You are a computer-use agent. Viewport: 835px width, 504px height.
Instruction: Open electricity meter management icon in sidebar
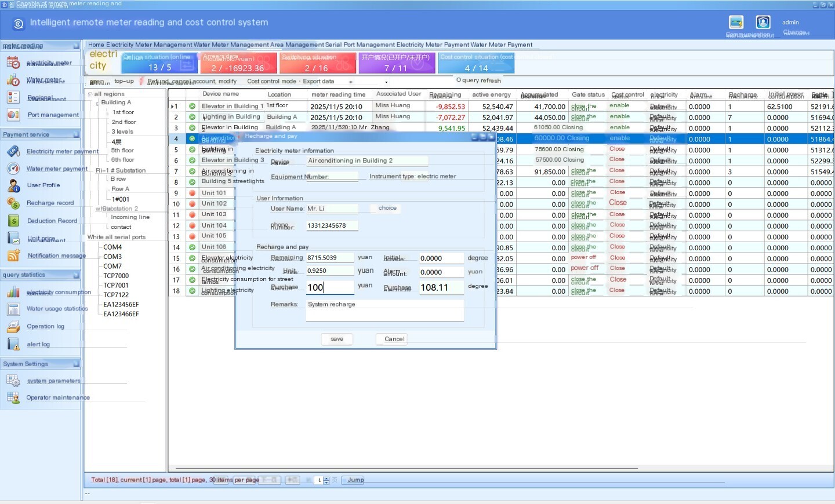[x=13, y=63]
